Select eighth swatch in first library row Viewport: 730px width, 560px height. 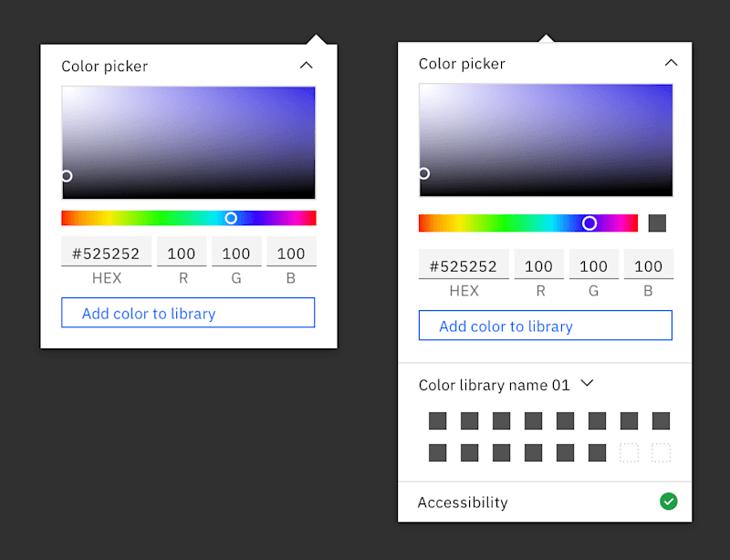pyautogui.click(x=661, y=420)
